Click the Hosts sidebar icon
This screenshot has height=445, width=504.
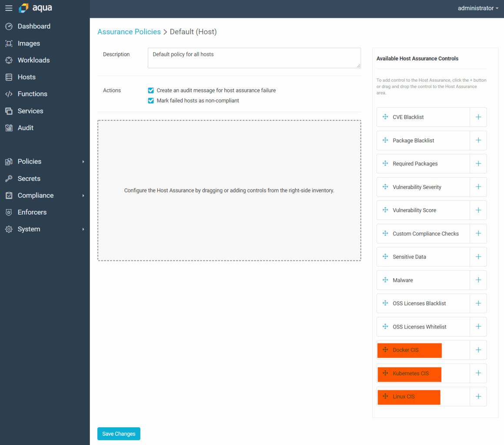(x=9, y=77)
